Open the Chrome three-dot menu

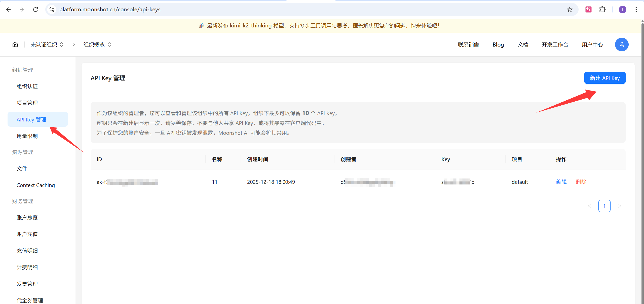tap(636, 10)
